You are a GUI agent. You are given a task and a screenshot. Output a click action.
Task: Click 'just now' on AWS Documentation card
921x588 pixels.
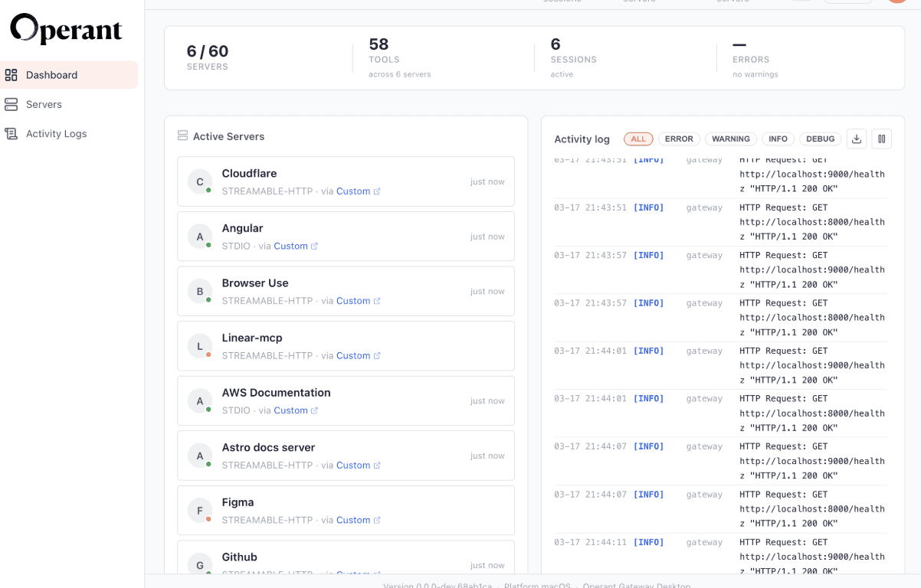click(x=487, y=401)
